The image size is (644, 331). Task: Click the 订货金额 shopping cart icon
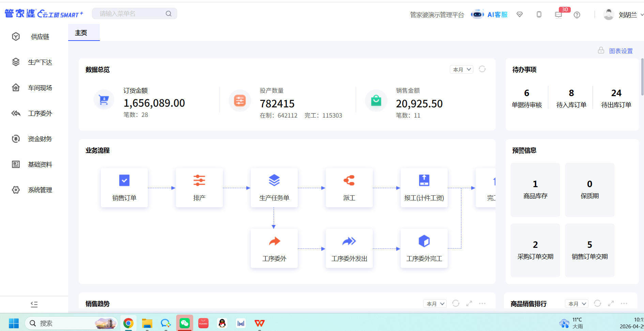tap(104, 100)
